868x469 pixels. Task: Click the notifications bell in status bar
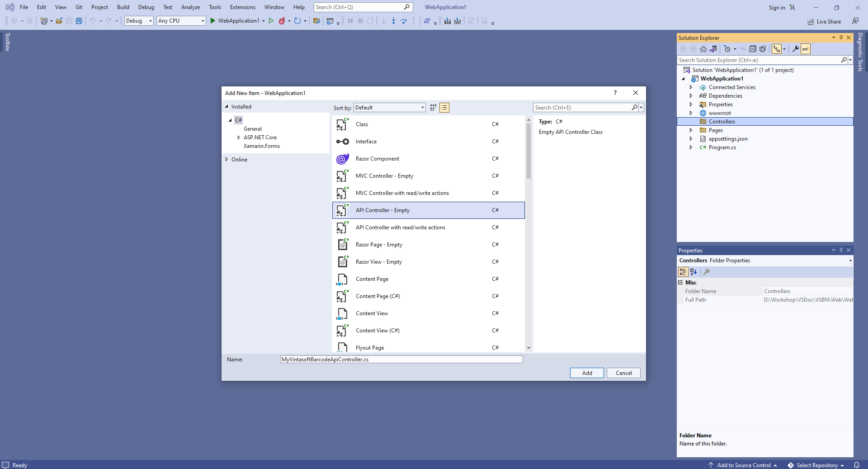857,465
